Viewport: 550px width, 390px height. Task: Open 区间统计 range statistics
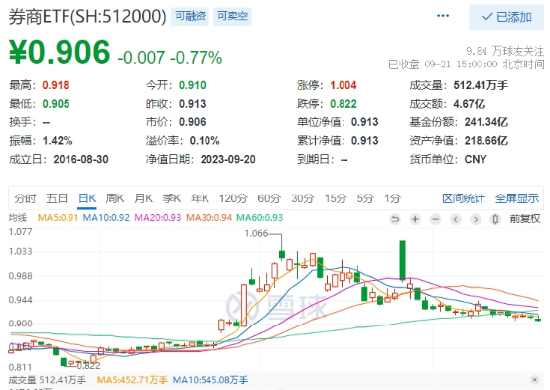coord(463,199)
